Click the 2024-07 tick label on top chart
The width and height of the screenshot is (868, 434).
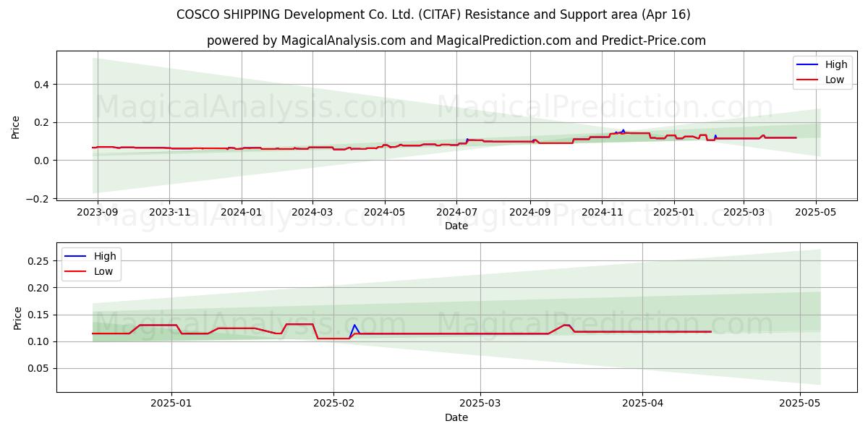pos(456,212)
